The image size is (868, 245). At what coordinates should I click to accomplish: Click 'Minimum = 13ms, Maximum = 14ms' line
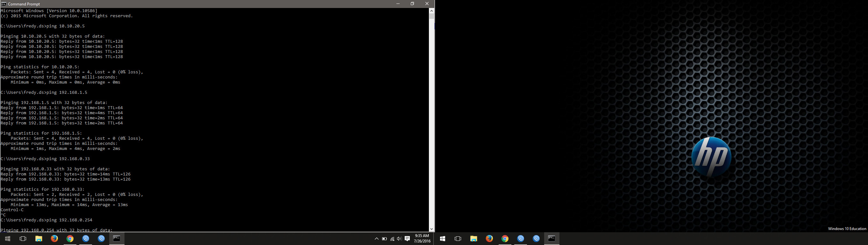[x=69, y=204]
